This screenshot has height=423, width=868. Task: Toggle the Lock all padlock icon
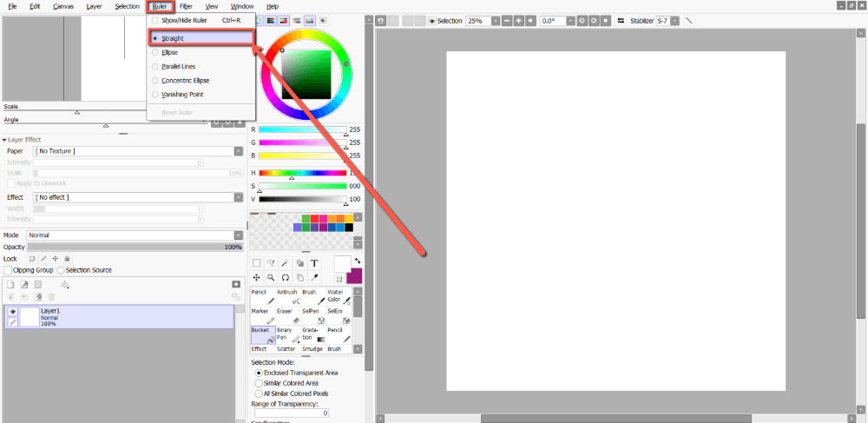click(67, 259)
